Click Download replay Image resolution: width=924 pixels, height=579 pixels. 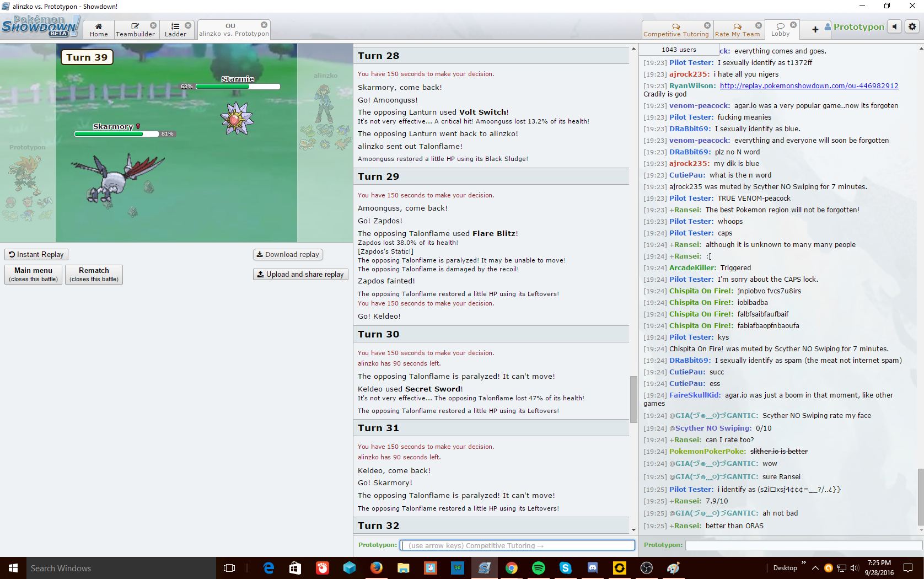288,255
